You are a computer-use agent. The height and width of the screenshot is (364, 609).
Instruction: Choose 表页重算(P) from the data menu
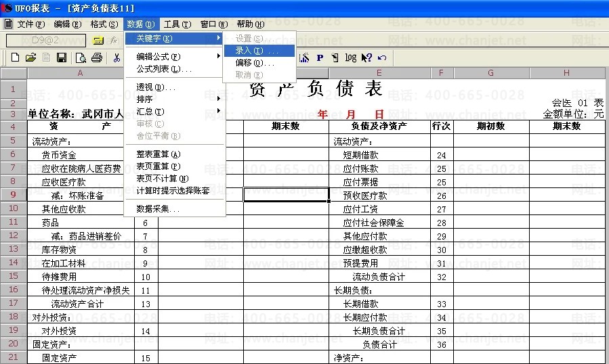coord(174,166)
